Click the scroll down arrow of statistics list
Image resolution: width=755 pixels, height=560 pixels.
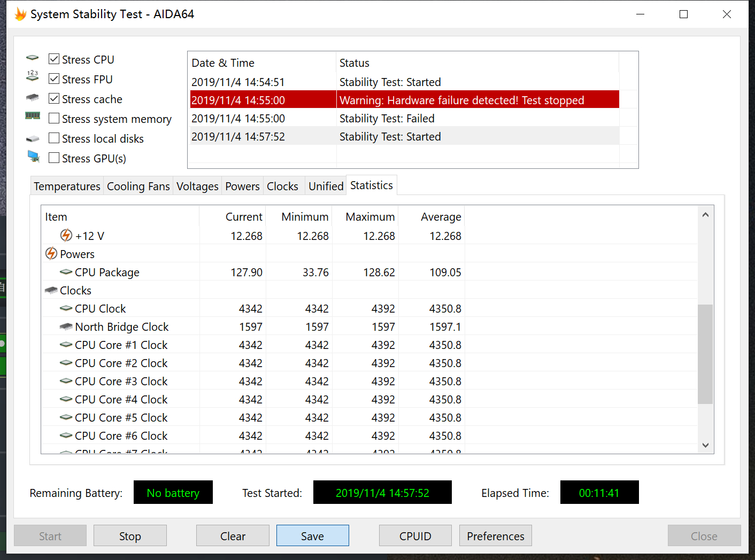tap(705, 445)
